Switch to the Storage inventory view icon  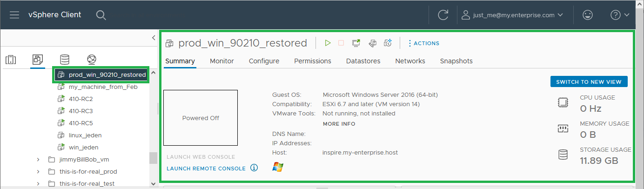click(65, 60)
